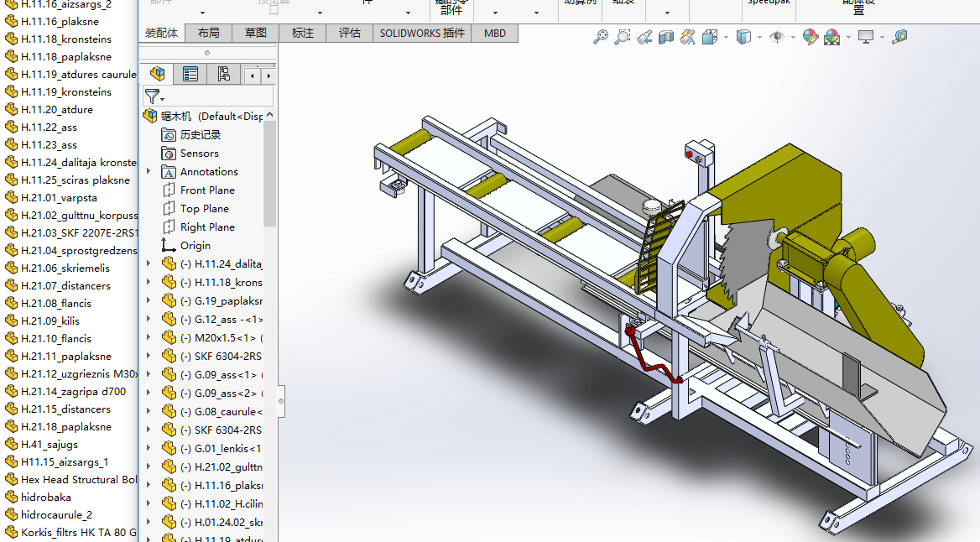Screen dimensions: 980x542
Task: Switch to the SOLIDWORKS 插件 tab
Action: pyautogui.click(x=422, y=33)
